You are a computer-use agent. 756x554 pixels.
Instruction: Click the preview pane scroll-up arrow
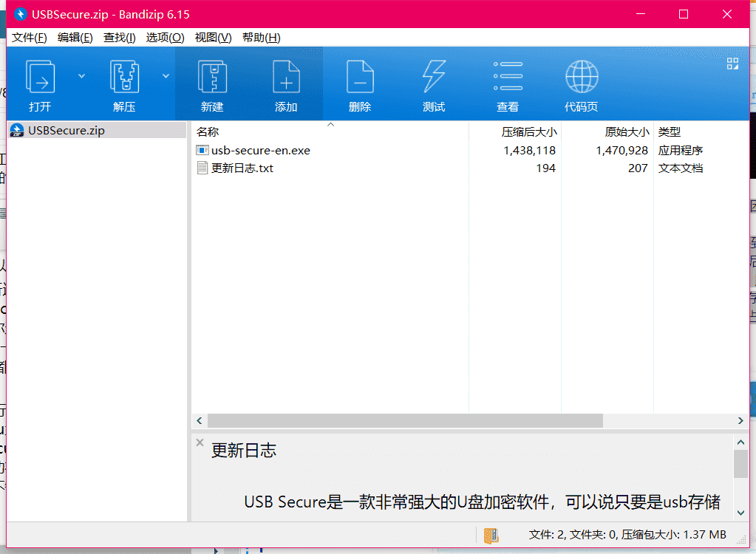click(x=740, y=442)
